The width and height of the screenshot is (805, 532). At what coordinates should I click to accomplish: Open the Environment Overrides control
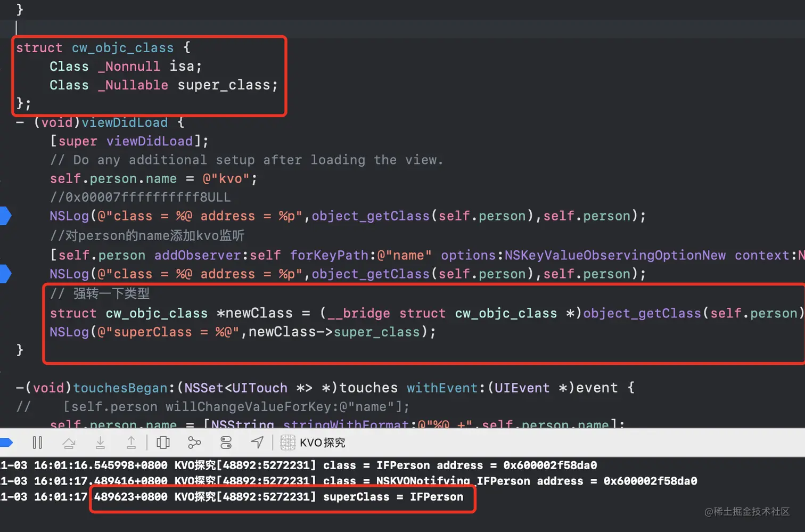[226, 443]
